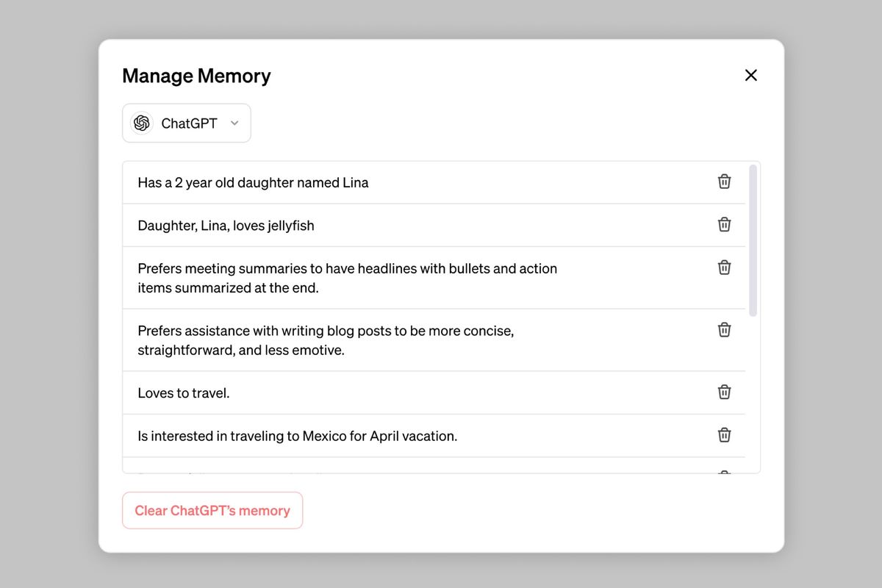This screenshot has height=588, width=882.
Task: Expand the ChatGPT dropdown chevron
Action: tap(234, 123)
